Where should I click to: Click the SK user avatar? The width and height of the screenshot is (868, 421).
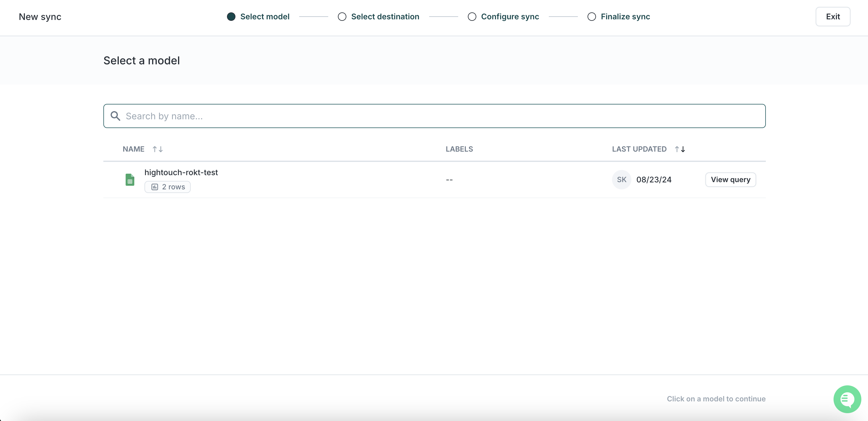[621, 179]
